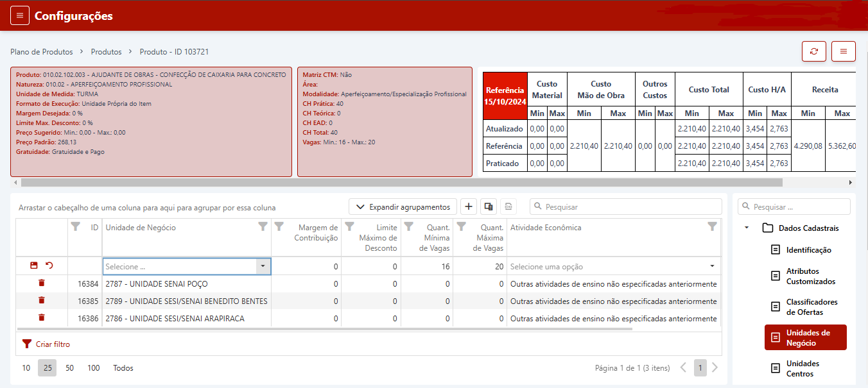The width and height of the screenshot is (868, 388).
Task: Open the Atividade Econômica option dropdown
Action: [x=712, y=266]
